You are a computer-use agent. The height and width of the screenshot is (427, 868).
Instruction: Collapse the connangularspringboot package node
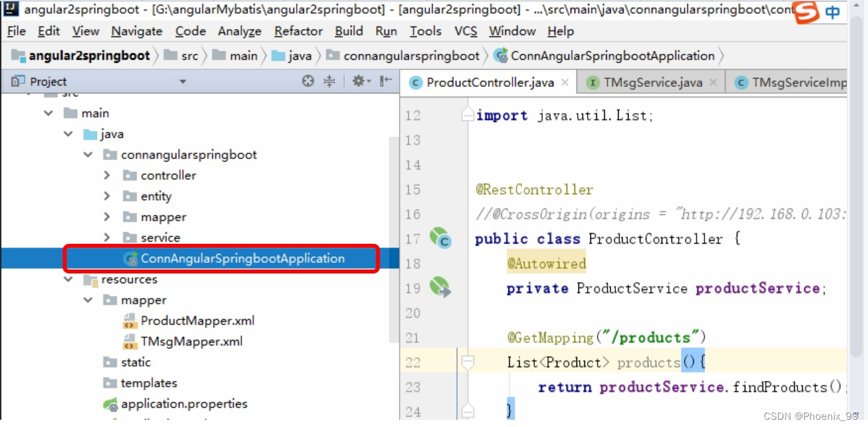(x=88, y=155)
